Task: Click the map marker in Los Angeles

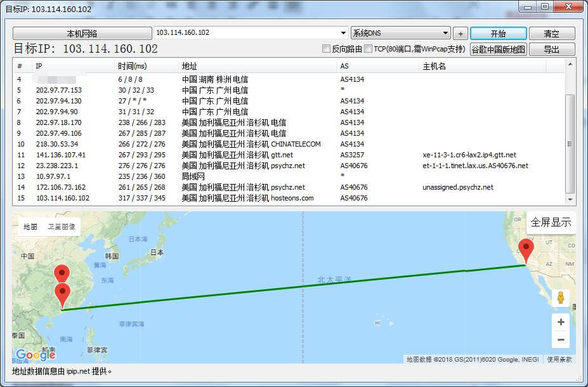Action: coord(525,249)
